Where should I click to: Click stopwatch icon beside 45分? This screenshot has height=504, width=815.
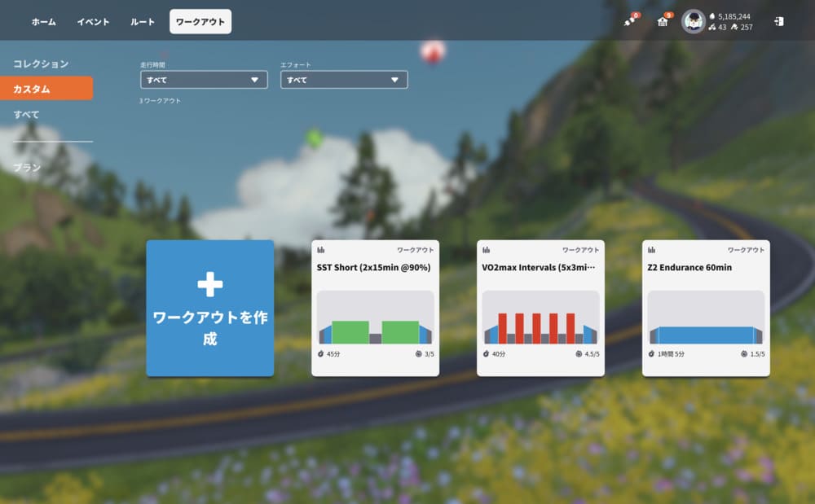point(320,354)
